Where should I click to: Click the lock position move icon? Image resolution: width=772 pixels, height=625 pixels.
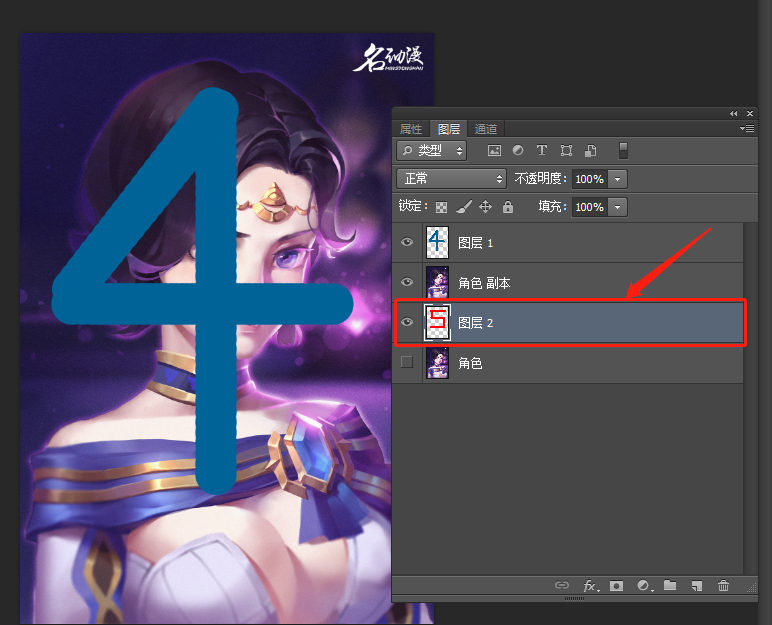485,207
